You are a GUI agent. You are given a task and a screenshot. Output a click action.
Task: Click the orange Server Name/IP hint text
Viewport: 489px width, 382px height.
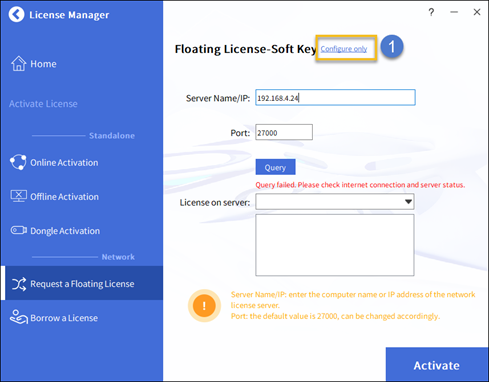click(353, 300)
